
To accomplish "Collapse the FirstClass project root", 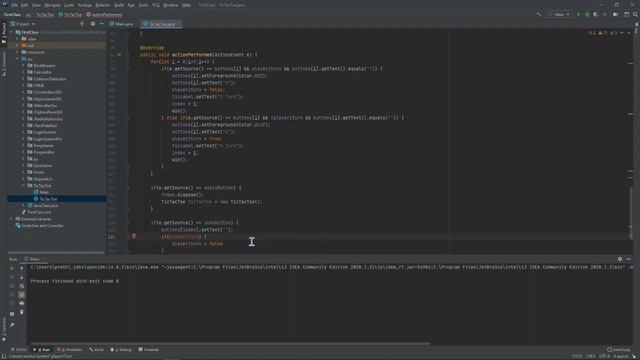I will coord(12,32).
